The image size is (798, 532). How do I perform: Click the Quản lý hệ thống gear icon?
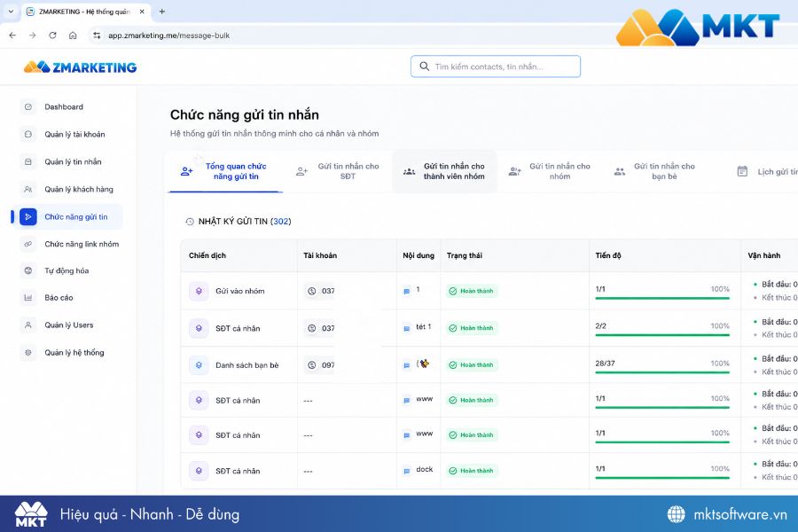tap(28, 353)
